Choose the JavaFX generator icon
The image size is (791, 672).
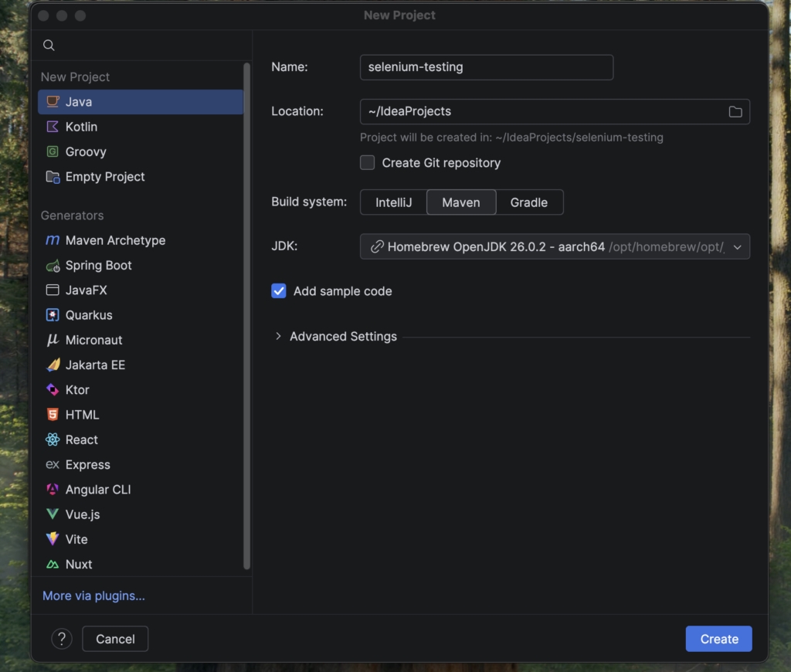pyautogui.click(x=53, y=290)
